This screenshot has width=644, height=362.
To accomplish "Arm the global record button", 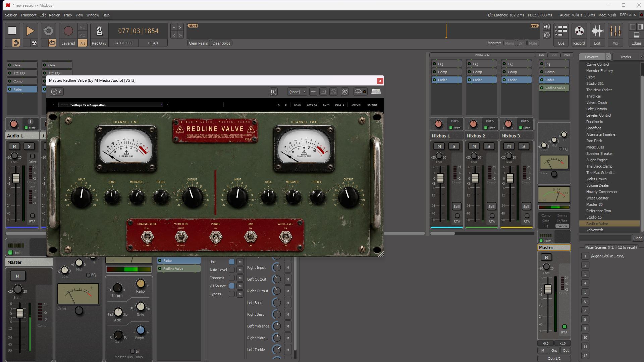I will pos(68,31).
